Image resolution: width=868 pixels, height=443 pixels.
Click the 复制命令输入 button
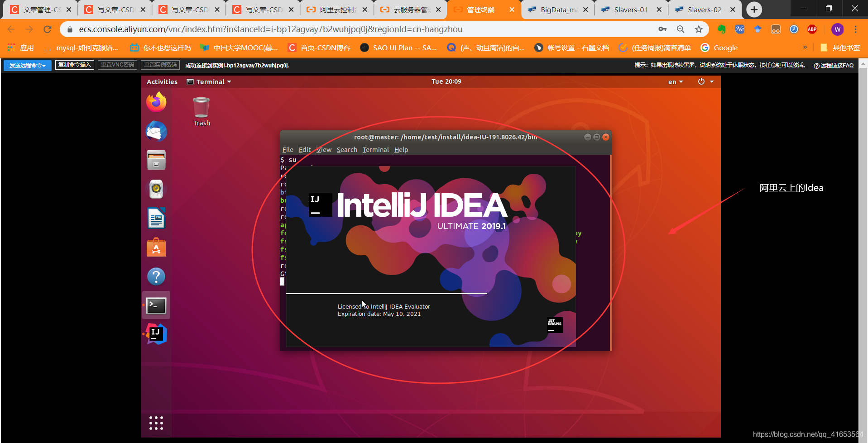[x=75, y=65]
